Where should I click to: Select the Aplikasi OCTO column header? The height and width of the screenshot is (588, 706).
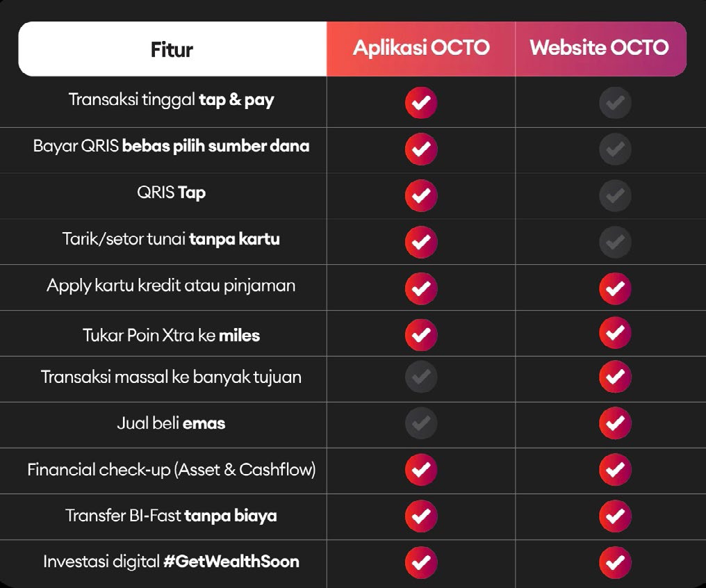point(421,48)
